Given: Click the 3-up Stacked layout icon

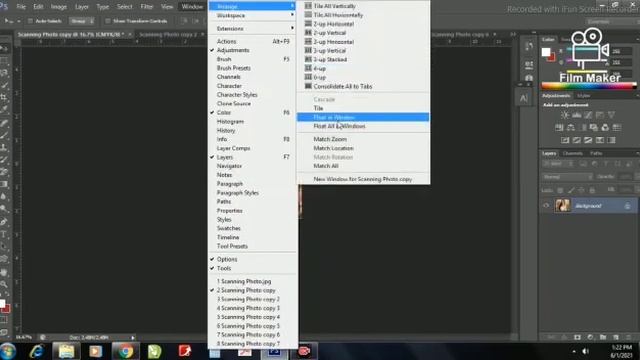Looking at the screenshot, I should coord(308,59).
